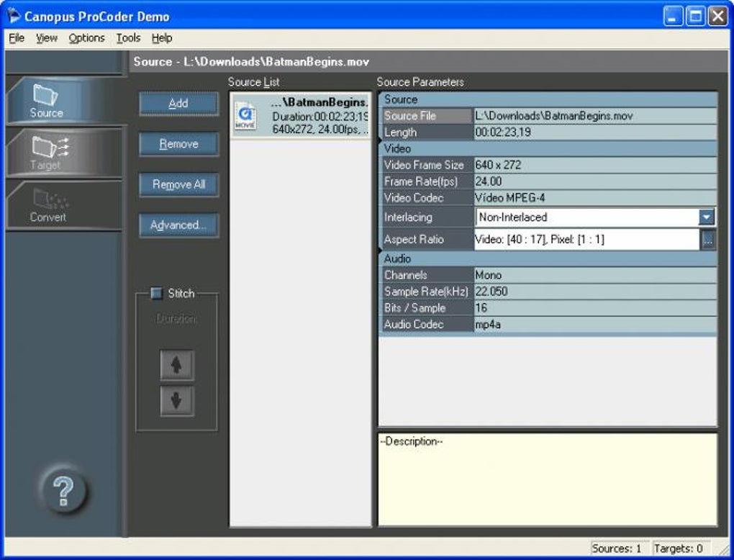Open the Help menu
The height and width of the screenshot is (560, 734).
(162, 38)
